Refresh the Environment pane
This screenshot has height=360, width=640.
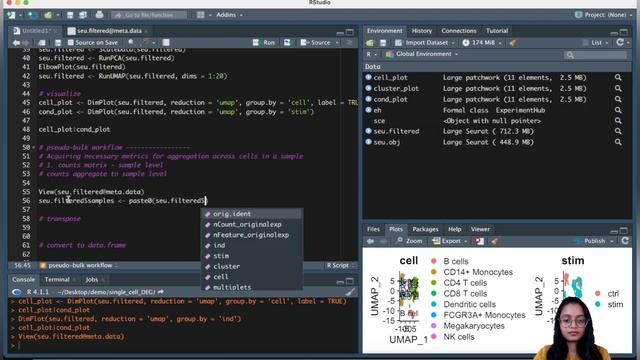[620, 42]
